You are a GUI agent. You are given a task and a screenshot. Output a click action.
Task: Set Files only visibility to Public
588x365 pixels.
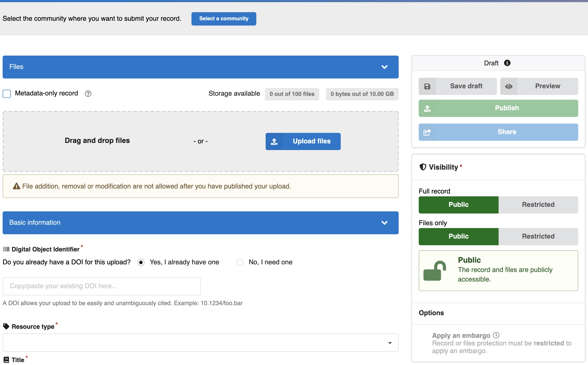pyautogui.click(x=459, y=236)
